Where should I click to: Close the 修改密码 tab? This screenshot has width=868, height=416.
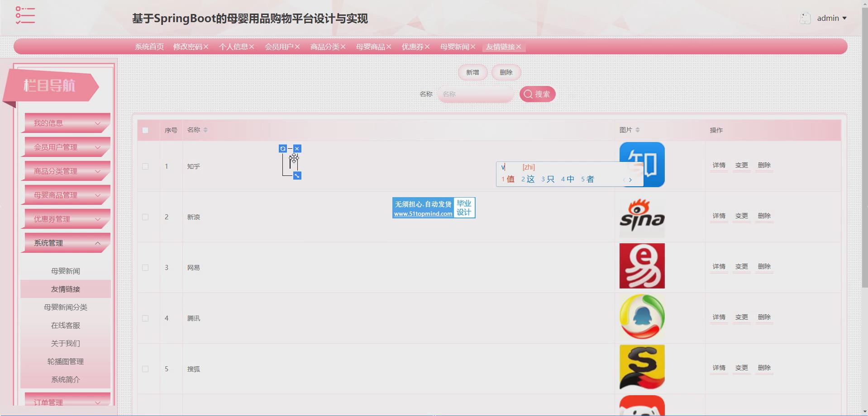pos(206,47)
